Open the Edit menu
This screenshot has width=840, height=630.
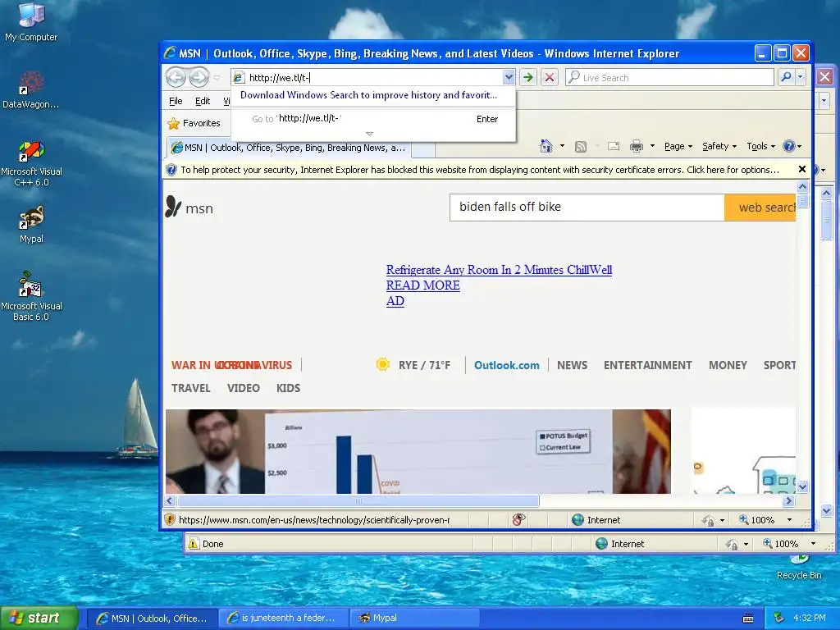[x=203, y=101]
